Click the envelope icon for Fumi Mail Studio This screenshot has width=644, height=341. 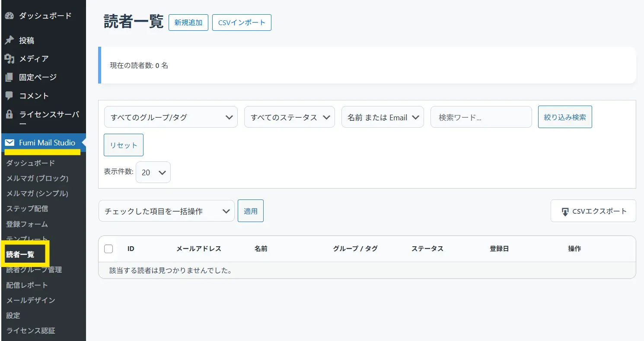10,143
